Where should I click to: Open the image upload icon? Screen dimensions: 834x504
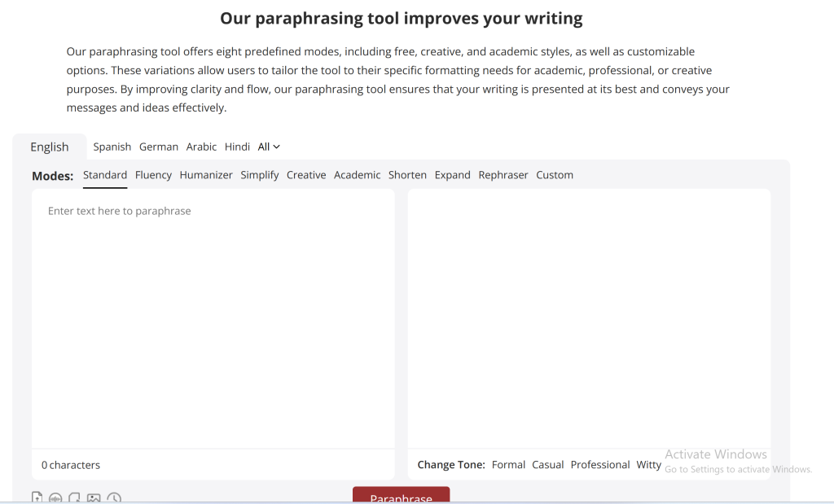coord(94,497)
